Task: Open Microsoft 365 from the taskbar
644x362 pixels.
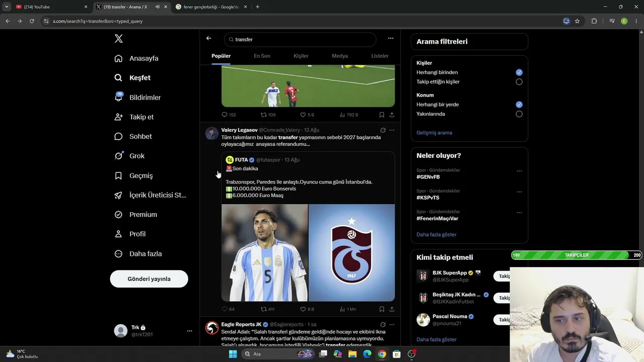Action: pos(338,354)
